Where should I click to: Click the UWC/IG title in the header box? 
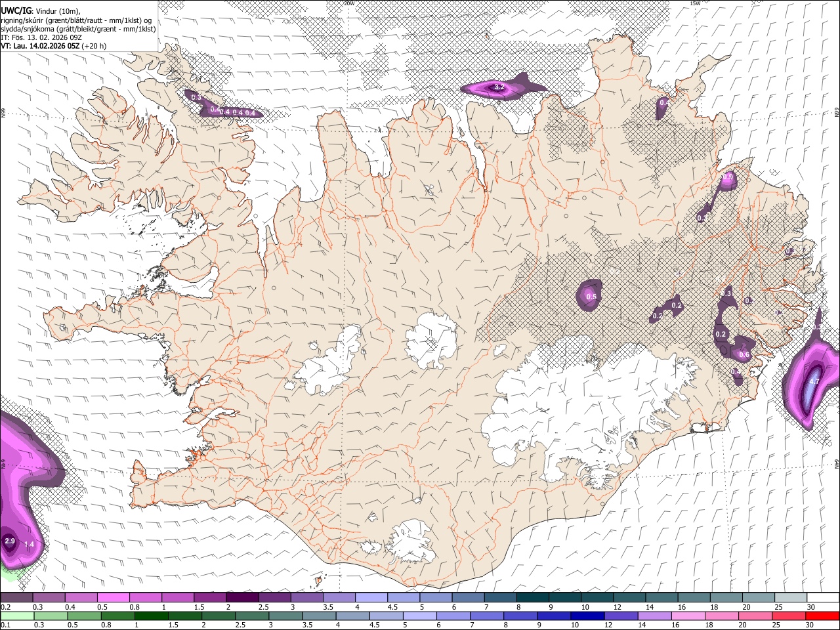click(16, 11)
